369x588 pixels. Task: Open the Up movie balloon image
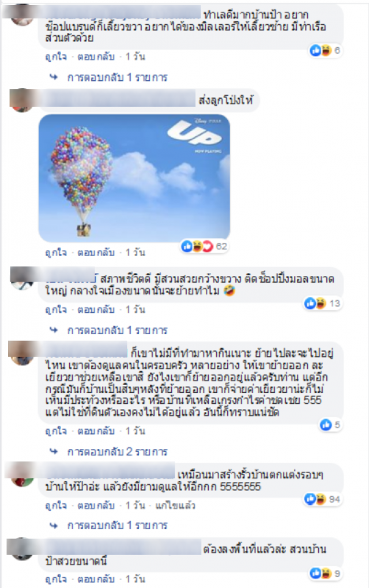click(x=134, y=178)
